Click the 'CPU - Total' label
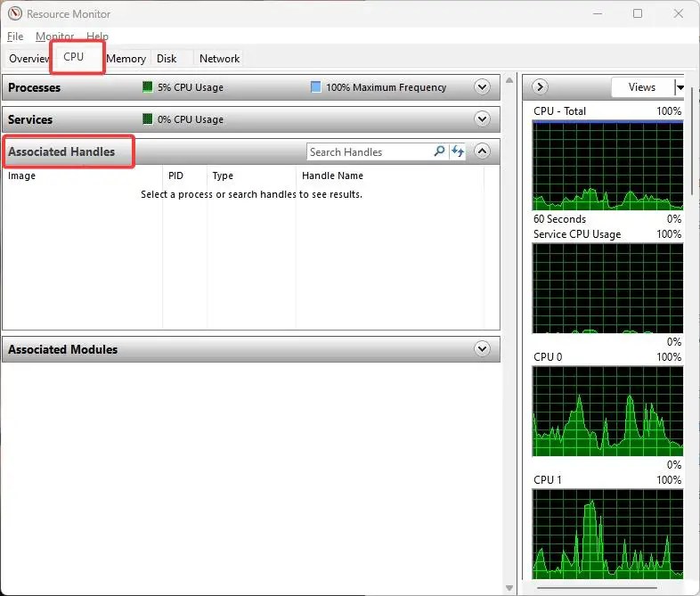Image resolution: width=700 pixels, height=596 pixels. (x=560, y=110)
